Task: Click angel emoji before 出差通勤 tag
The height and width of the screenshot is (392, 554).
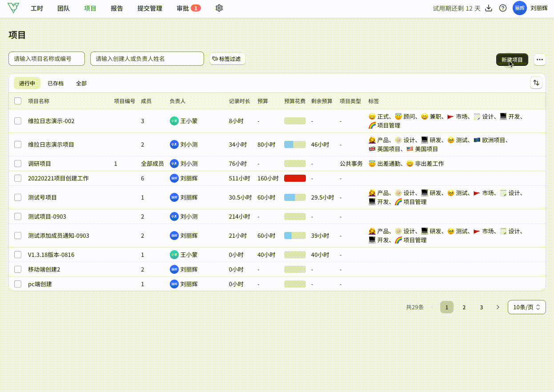Action: click(372, 164)
